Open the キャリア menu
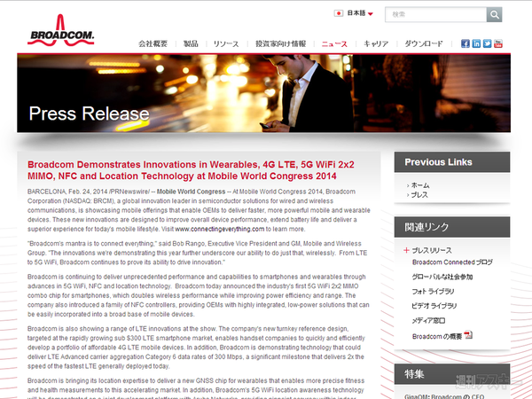532x399 pixels. [x=376, y=43]
